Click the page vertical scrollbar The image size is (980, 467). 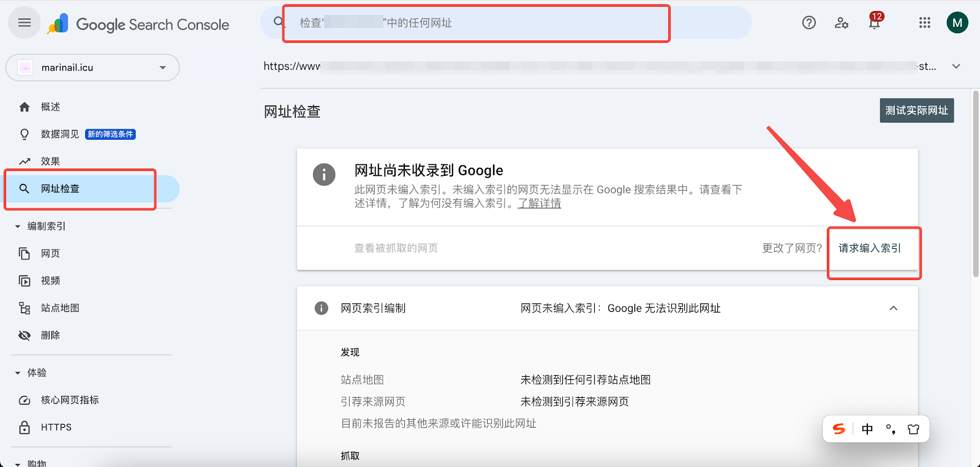coord(976,184)
